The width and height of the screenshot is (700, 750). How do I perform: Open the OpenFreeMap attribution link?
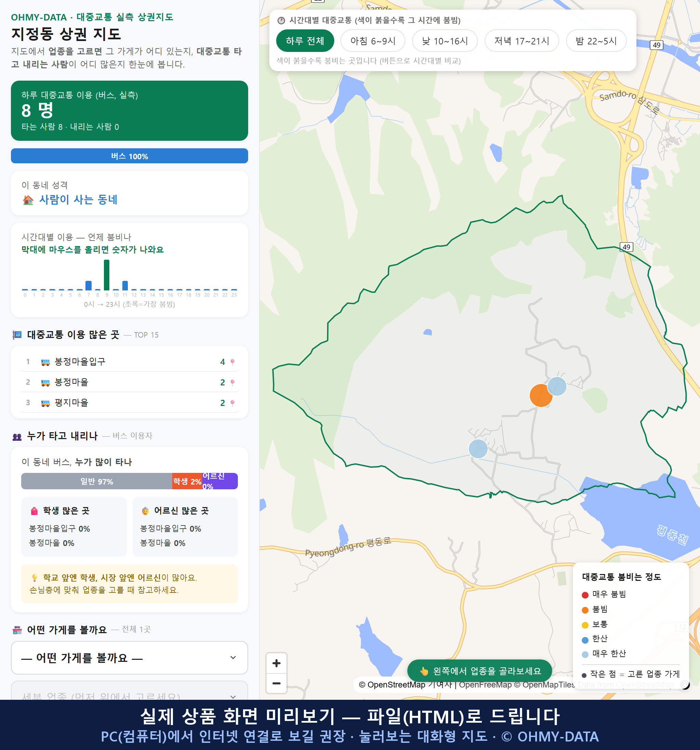(485, 684)
